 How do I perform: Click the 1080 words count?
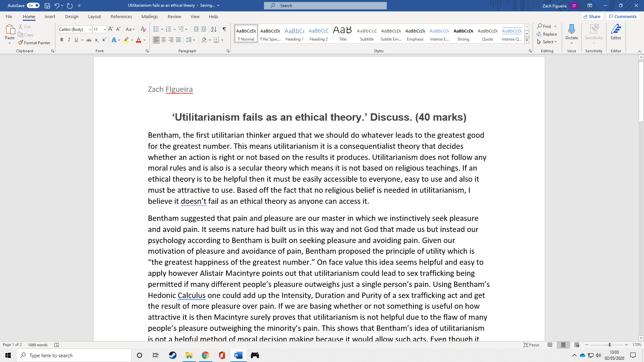38,345
